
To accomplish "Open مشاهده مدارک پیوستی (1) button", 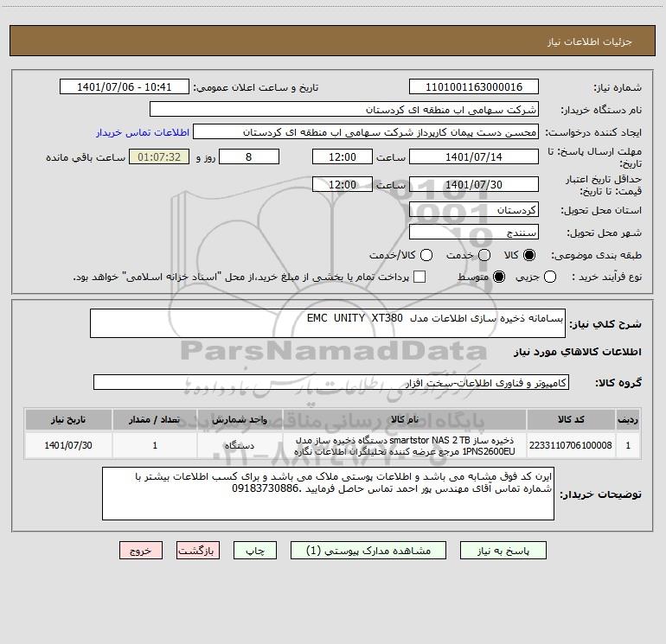I will 368,551.
